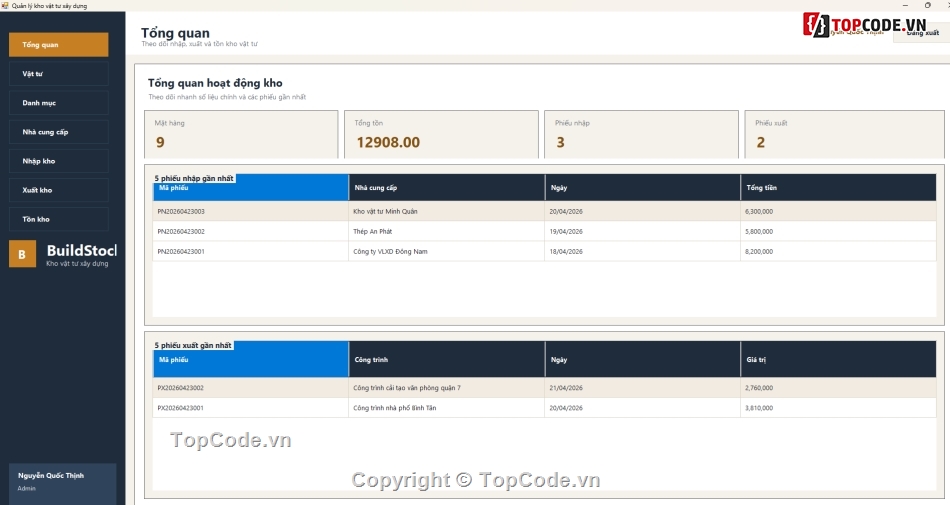This screenshot has height=505, width=950.
Task: Select the value 3,810,000
Action: pyautogui.click(x=838, y=408)
